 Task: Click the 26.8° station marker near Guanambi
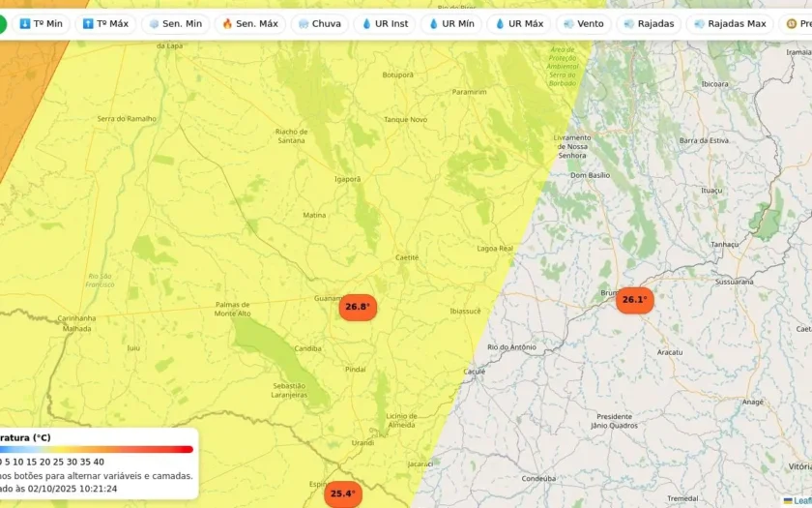[x=358, y=307]
